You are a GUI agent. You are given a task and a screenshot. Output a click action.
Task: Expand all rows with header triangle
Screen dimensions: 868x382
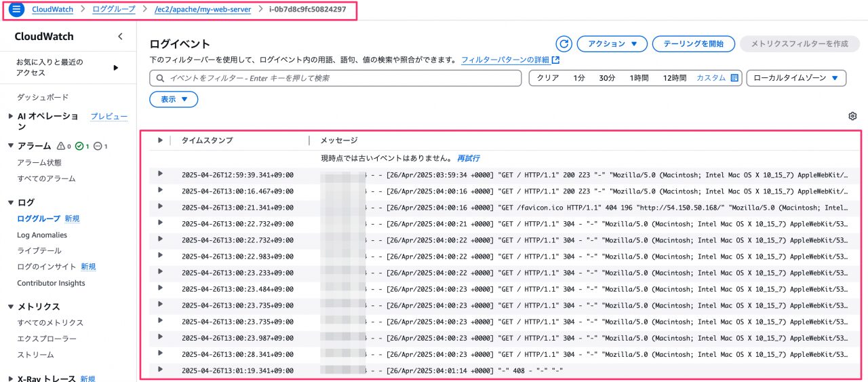click(160, 140)
